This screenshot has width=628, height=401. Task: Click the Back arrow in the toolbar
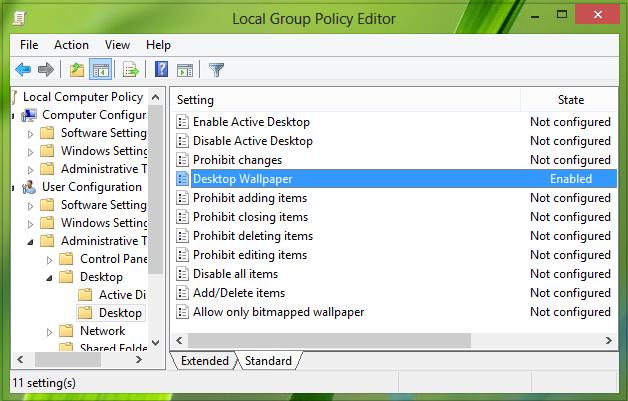tap(22, 69)
